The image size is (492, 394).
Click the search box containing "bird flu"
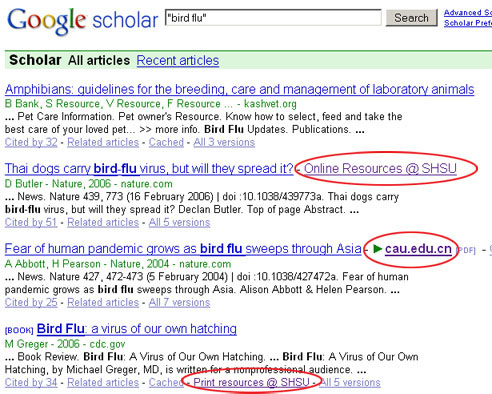273,18
